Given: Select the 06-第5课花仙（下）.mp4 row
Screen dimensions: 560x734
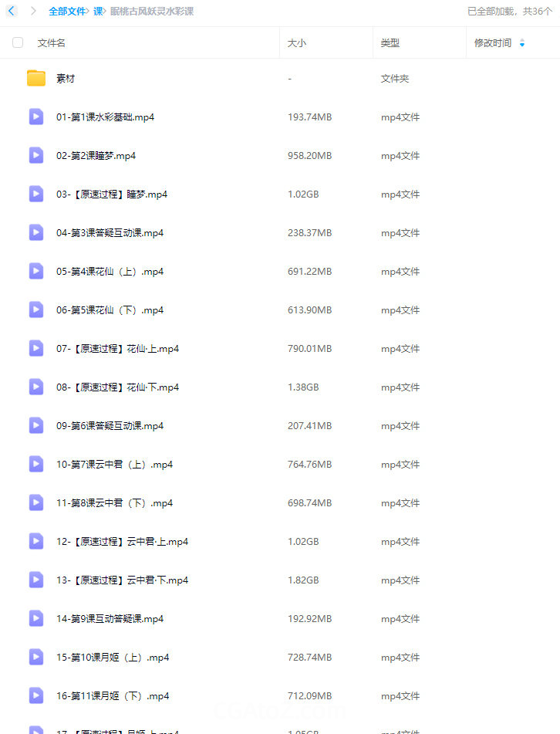Looking at the screenshot, I should [280, 309].
